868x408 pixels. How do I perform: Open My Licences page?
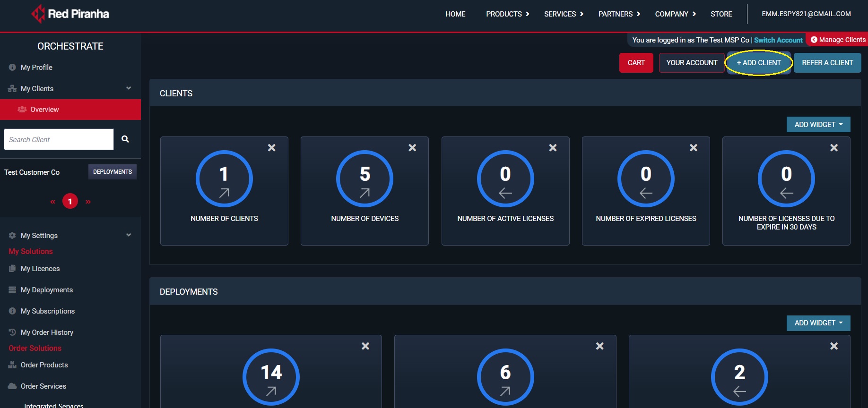coord(40,269)
